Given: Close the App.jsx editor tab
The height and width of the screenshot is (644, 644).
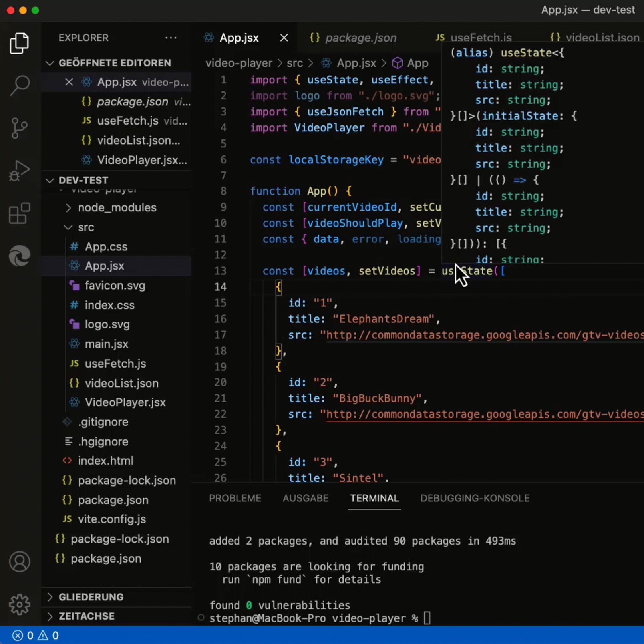Looking at the screenshot, I should pyautogui.click(x=284, y=38).
